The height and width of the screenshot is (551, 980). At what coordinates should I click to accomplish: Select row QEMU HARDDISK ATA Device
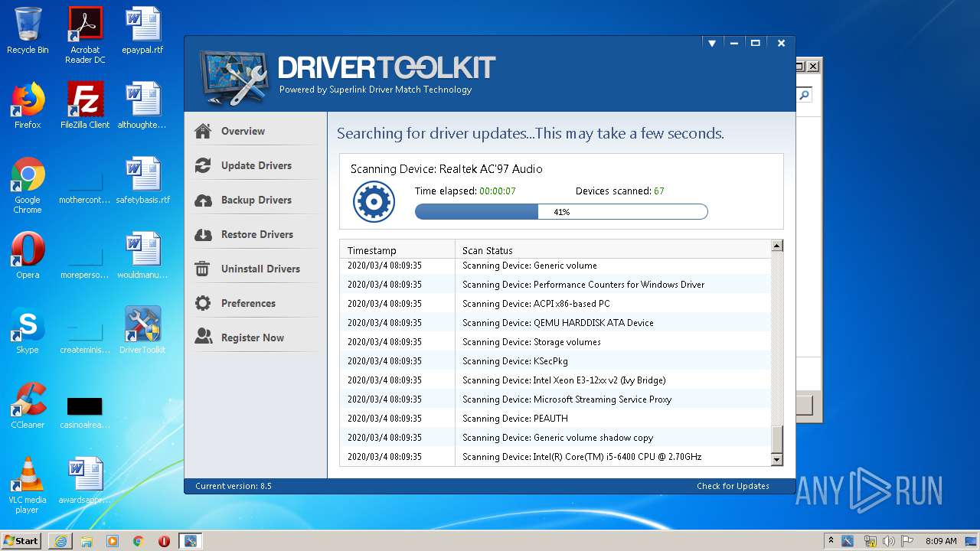[556, 323]
